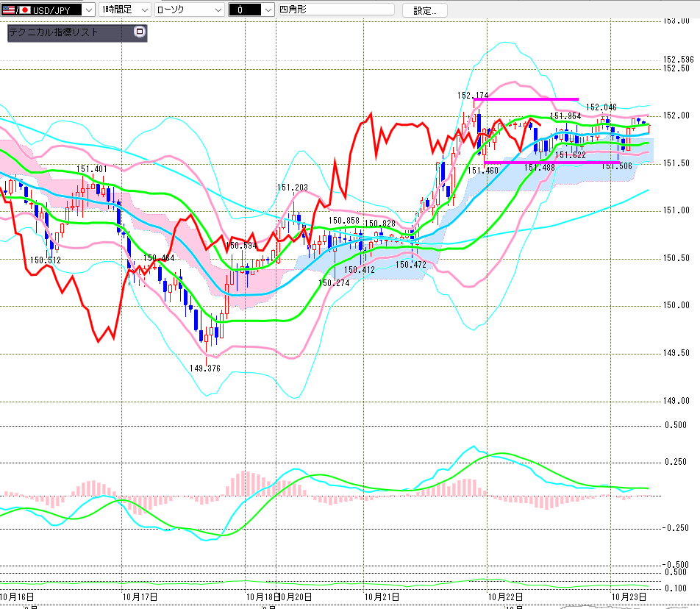The width and height of the screenshot is (700, 609).
Task: Click the US flag icon
Action: tap(8, 10)
